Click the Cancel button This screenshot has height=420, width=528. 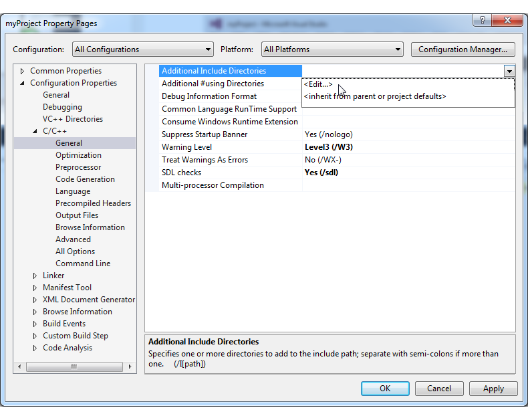[439, 389]
